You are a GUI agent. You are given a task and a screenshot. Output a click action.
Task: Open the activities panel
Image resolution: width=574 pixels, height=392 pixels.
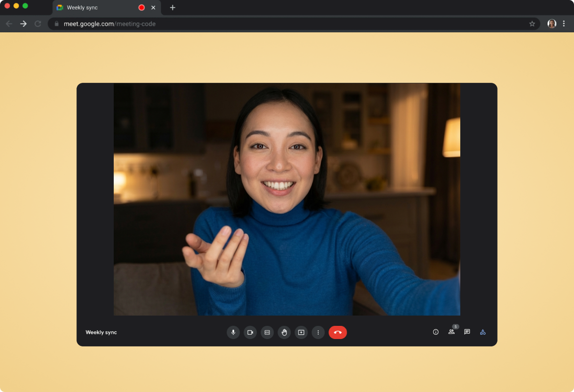[482, 332]
